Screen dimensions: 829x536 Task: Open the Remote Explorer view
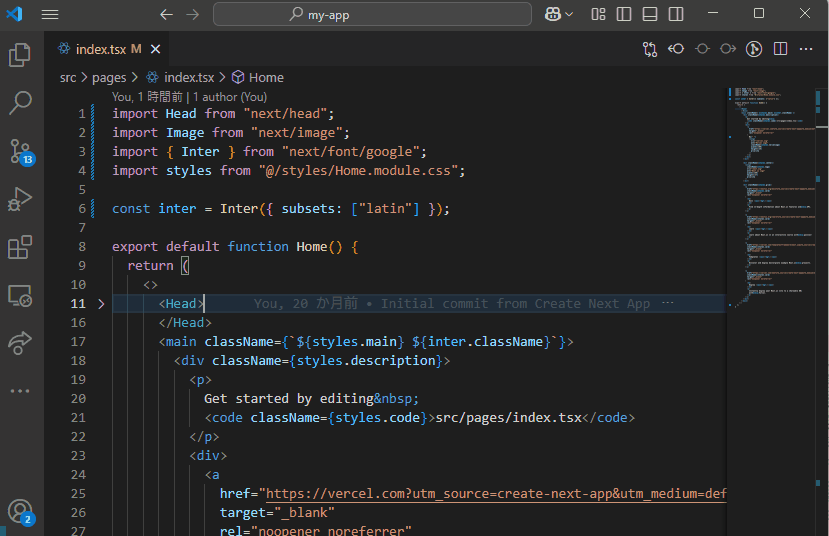(20, 295)
